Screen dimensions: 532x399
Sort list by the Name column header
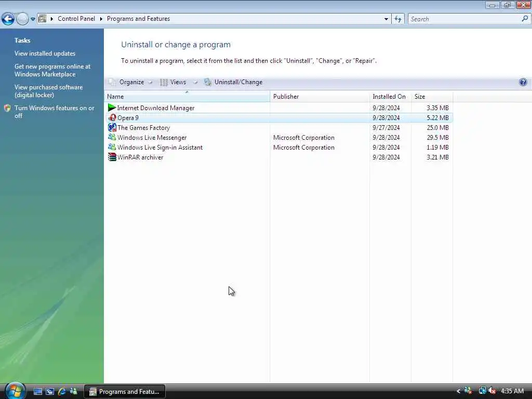(x=187, y=96)
